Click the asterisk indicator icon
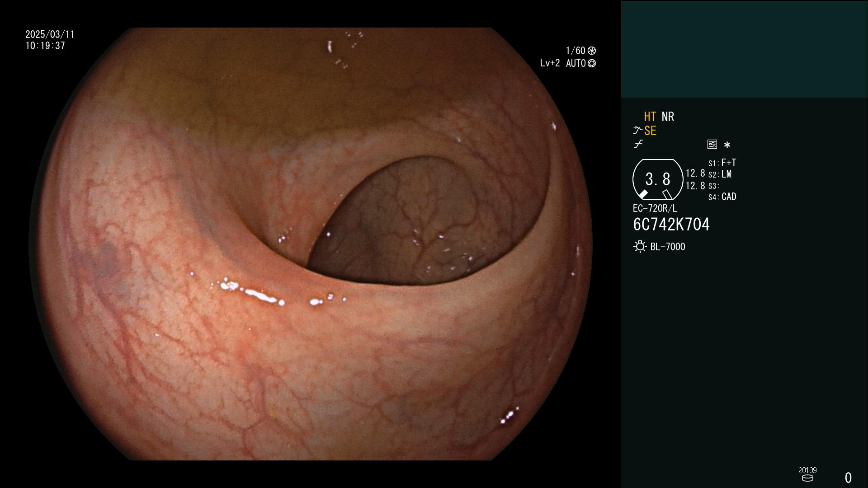Viewport: 868px width, 488px height. (727, 145)
